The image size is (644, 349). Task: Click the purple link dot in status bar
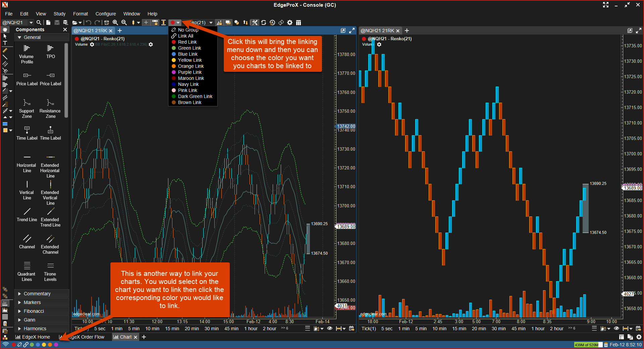[56, 345]
